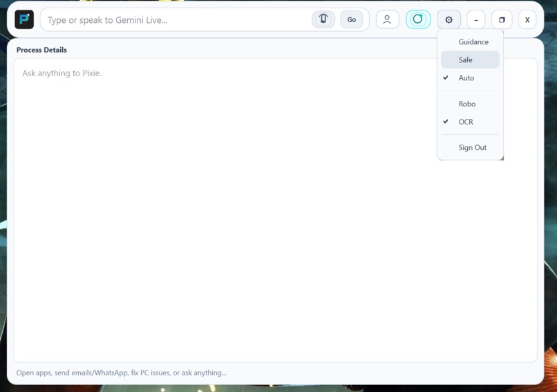Click the Process Details heading
This screenshot has width=557, height=392.
pos(41,50)
